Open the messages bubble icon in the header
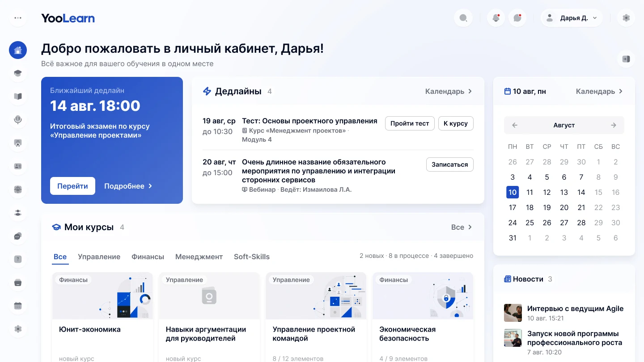This screenshot has height=362, width=644. click(x=517, y=18)
